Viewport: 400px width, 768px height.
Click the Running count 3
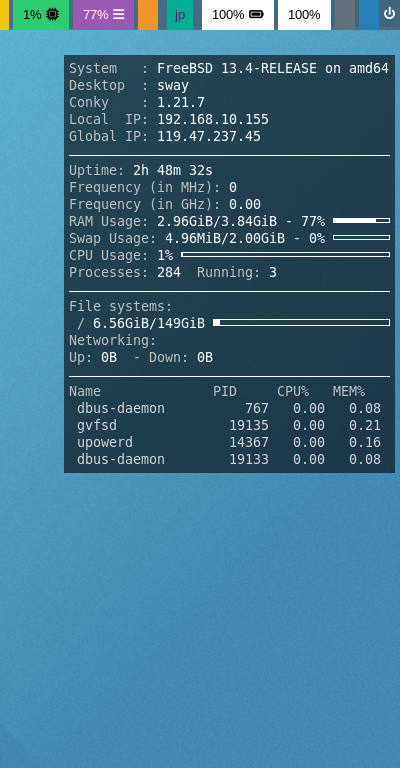pyautogui.click(x=273, y=272)
